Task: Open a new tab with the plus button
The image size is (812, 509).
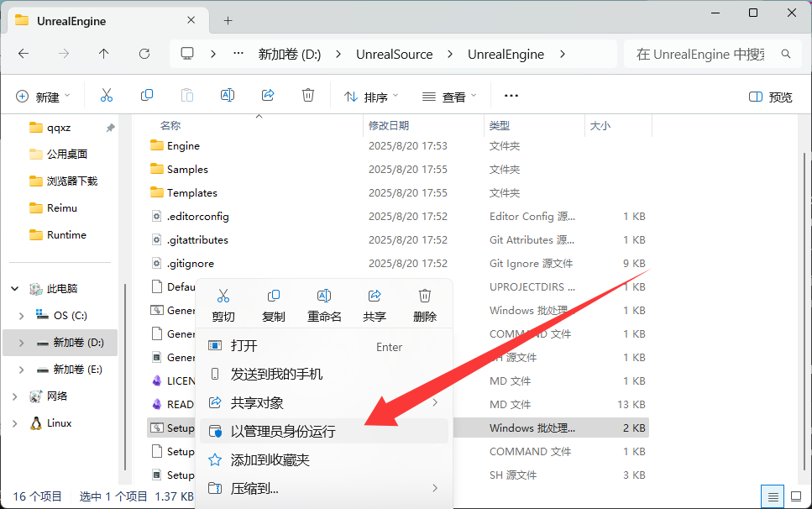Action: (x=228, y=21)
